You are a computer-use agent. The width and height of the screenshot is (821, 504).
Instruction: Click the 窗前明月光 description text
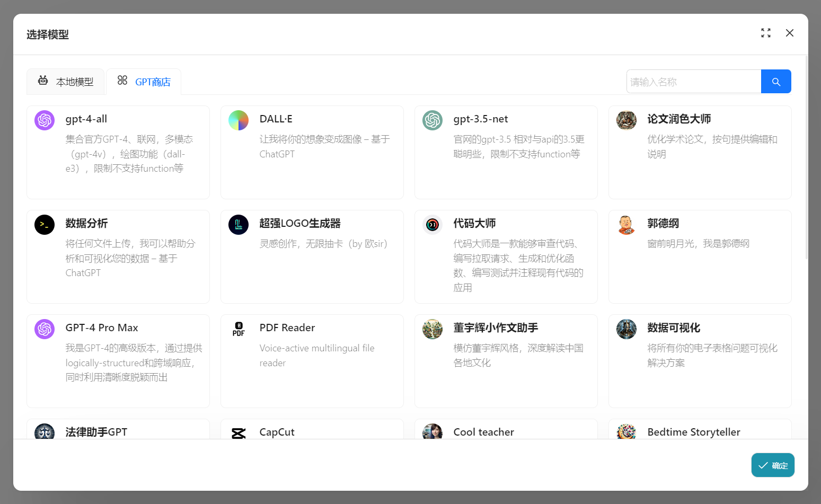699,244
